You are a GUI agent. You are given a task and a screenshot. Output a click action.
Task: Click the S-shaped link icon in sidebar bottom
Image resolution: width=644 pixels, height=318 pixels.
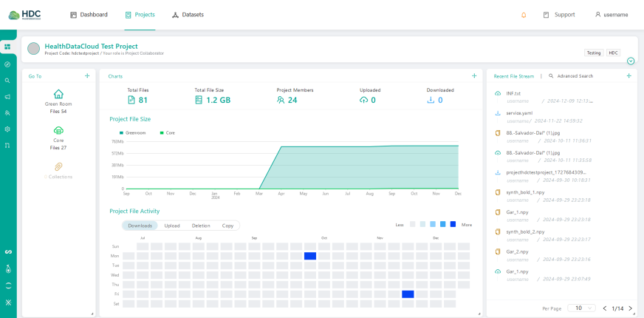click(x=7, y=251)
